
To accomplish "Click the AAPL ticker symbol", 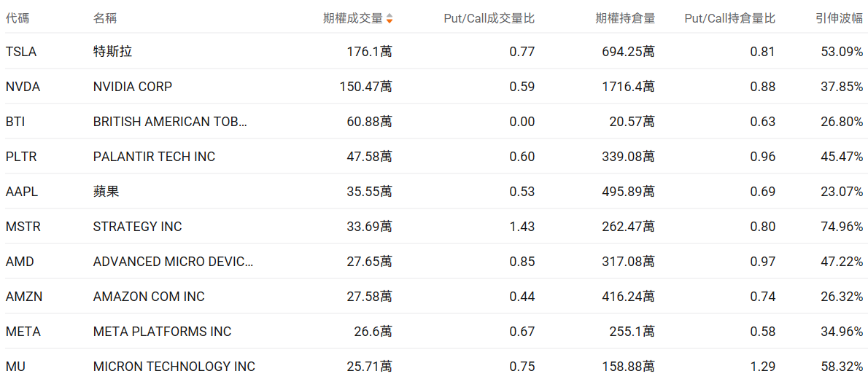I will (21, 192).
